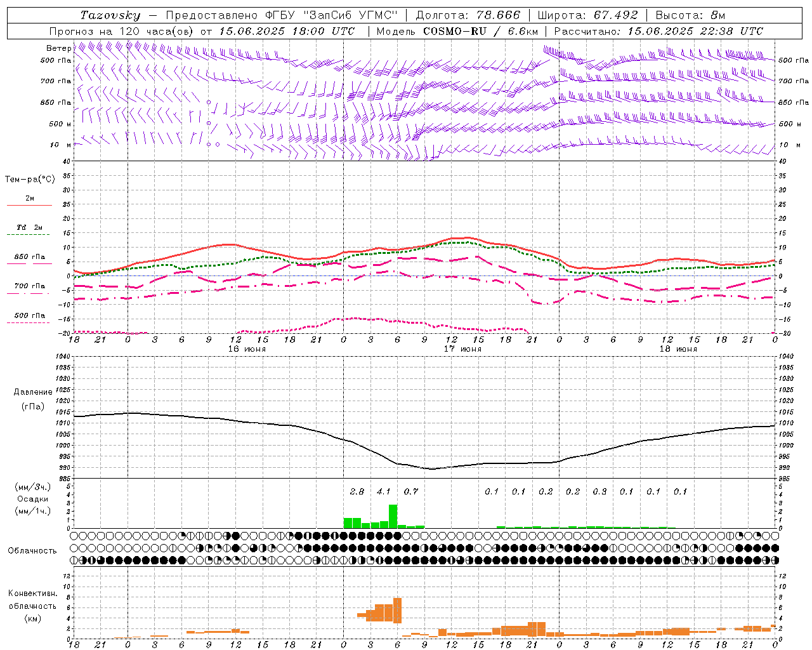Click the '18 июня' date label
The width and height of the screenshot is (812, 650).
point(679,348)
